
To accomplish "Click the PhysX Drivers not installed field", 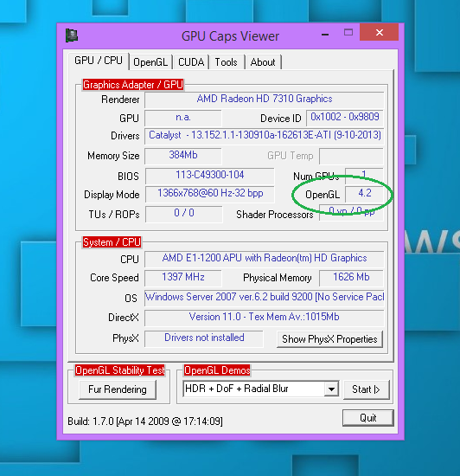I will pyautogui.click(x=204, y=338).
